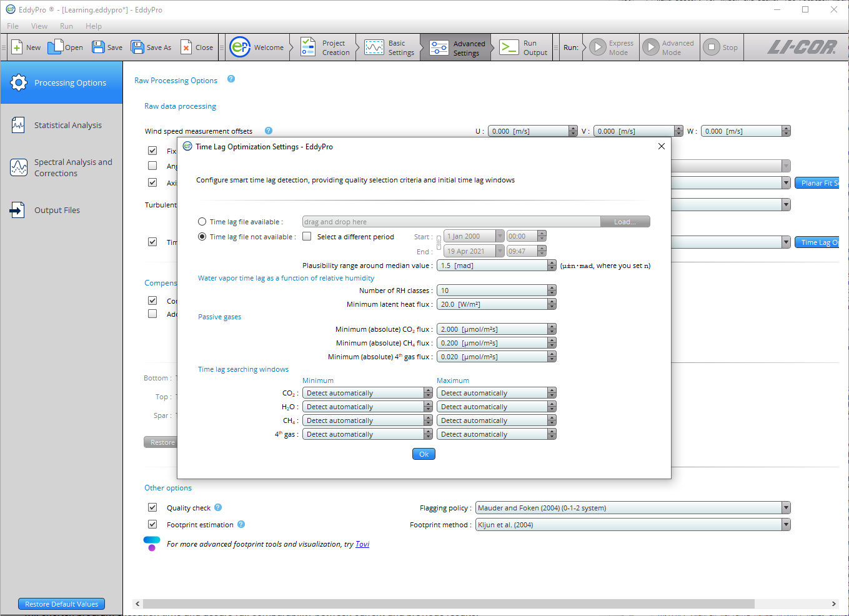
Task: Adjust CO₂ minimum time lag window spinner
Action: [428, 393]
